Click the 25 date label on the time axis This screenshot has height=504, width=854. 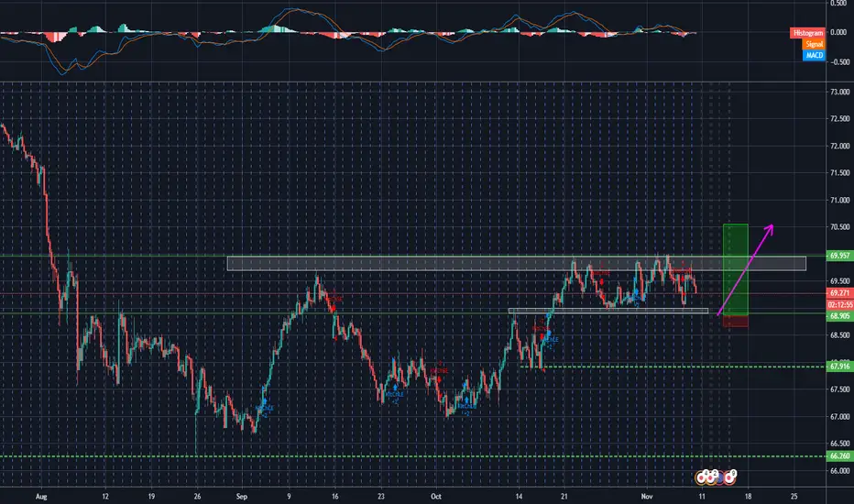(x=794, y=497)
